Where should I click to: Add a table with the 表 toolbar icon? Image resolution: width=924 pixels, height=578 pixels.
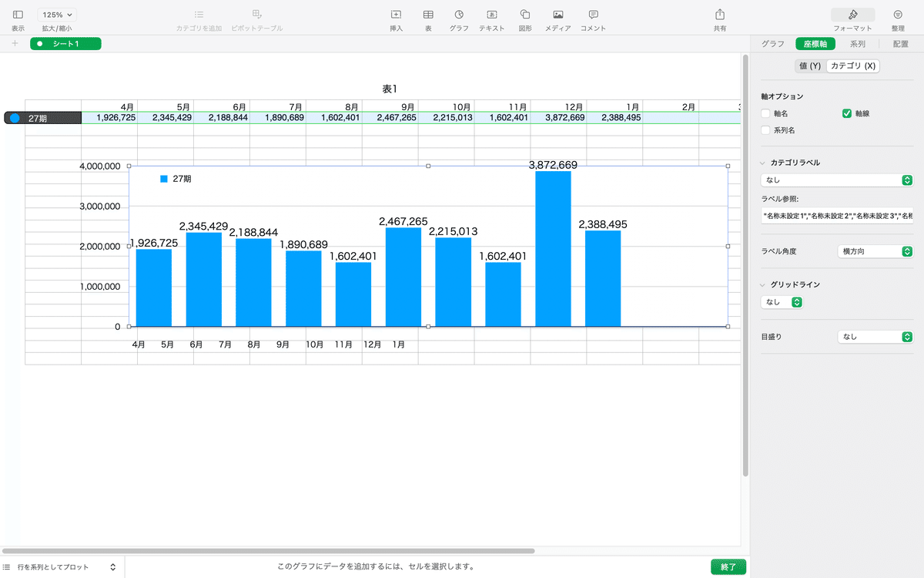coord(428,15)
